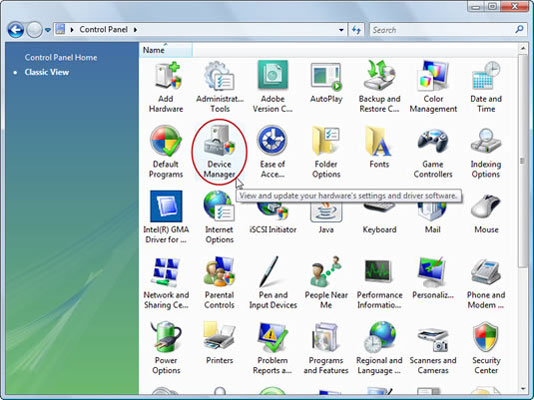Open Power Options

point(166,348)
